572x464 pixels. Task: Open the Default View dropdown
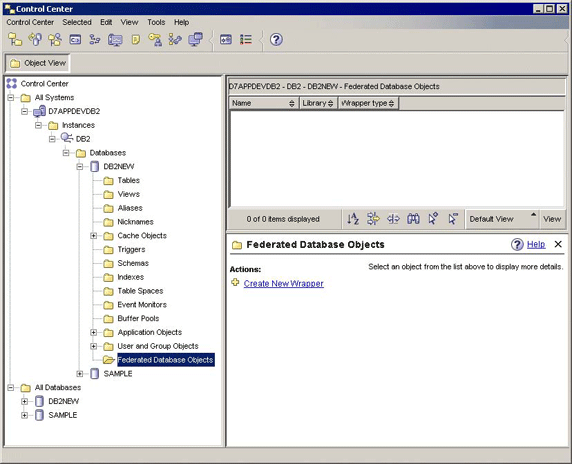(x=502, y=219)
